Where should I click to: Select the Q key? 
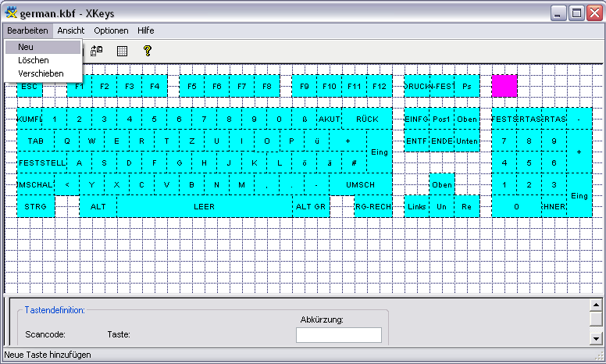[x=67, y=141]
